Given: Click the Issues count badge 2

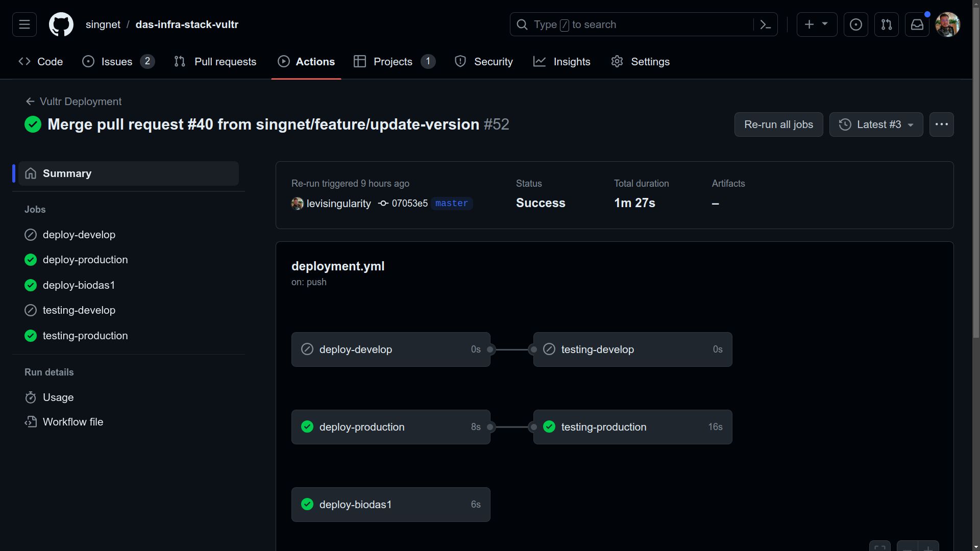Looking at the screenshot, I should [x=148, y=62].
